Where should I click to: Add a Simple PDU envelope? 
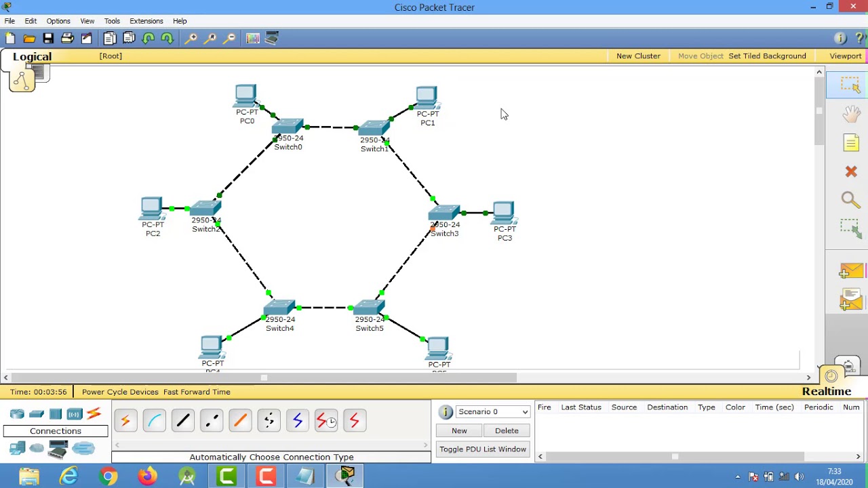click(x=851, y=271)
